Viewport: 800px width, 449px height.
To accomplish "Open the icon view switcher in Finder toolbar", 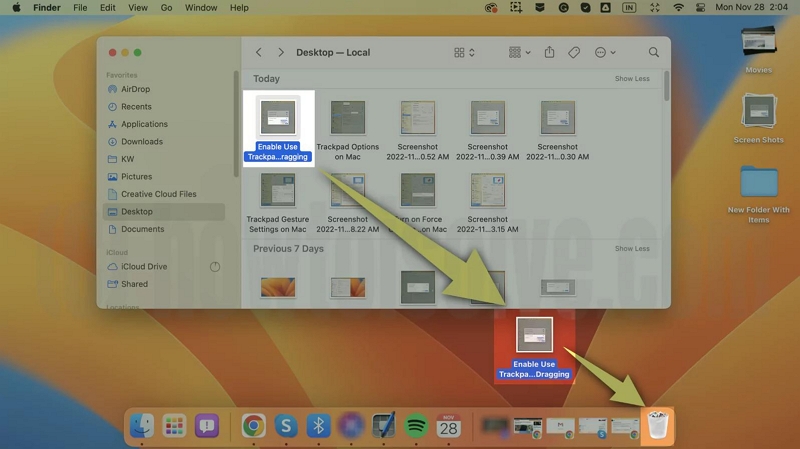I will pos(464,53).
